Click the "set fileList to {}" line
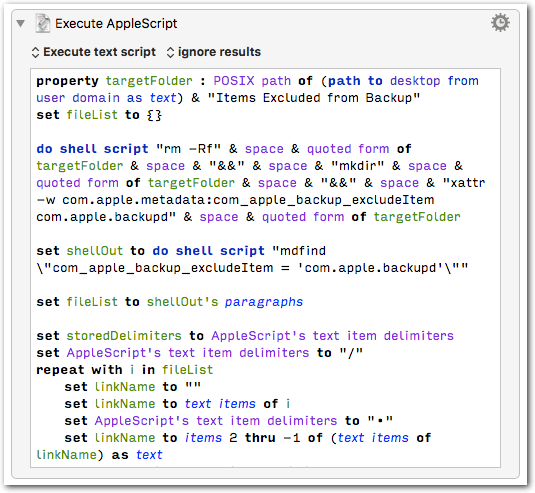The image size is (535, 493). (x=99, y=115)
